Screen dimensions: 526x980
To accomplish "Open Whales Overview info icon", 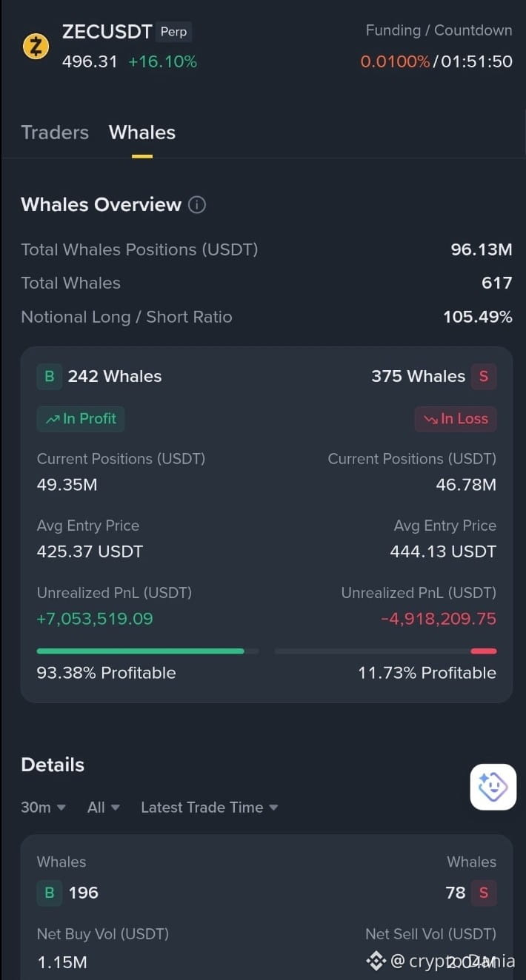I will (x=197, y=205).
